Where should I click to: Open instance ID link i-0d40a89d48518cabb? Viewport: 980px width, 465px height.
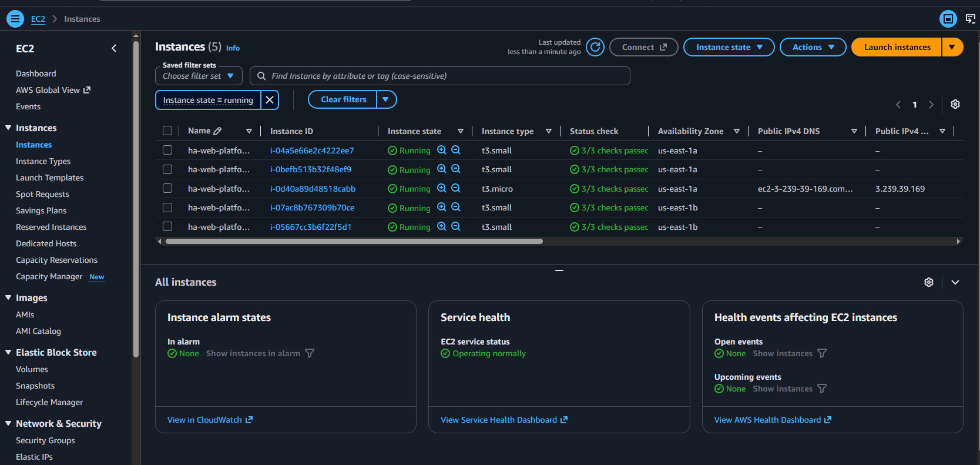pos(313,189)
